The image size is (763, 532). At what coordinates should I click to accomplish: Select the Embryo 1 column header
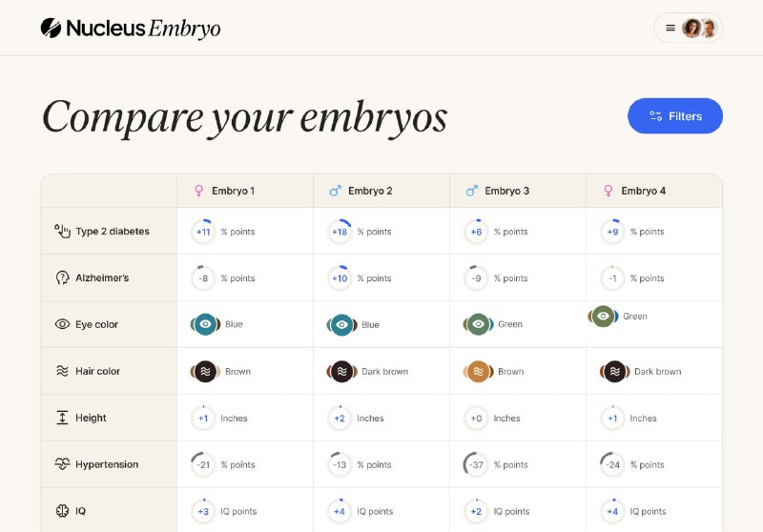point(245,191)
